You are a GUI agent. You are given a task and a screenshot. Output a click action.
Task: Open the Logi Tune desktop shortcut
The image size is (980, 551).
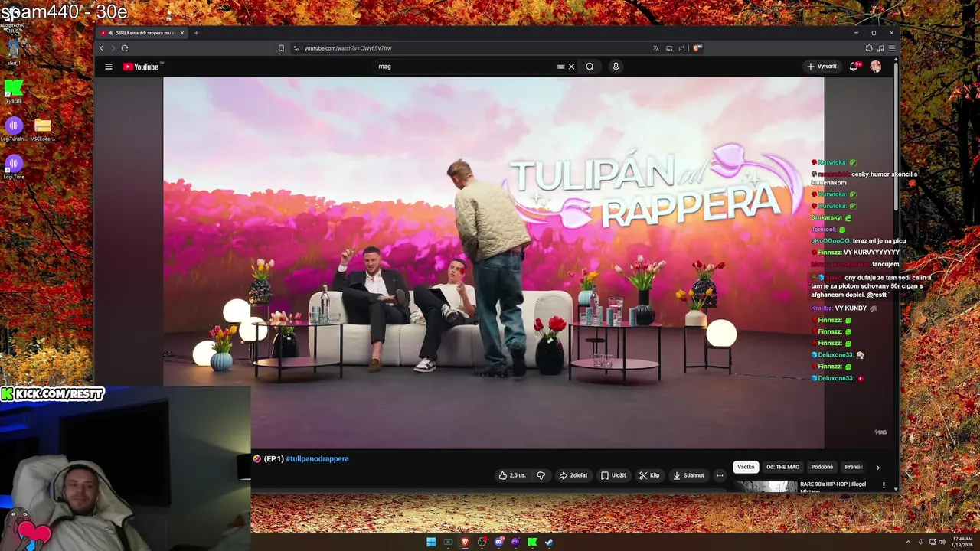(14, 167)
